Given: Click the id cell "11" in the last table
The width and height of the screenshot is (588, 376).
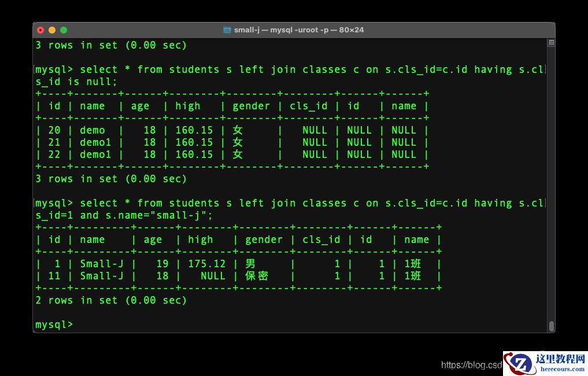Looking at the screenshot, I should click(x=54, y=276).
